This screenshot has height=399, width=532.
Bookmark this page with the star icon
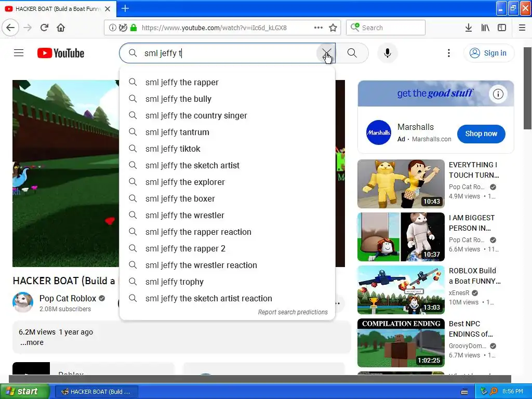click(x=333, y=28)
